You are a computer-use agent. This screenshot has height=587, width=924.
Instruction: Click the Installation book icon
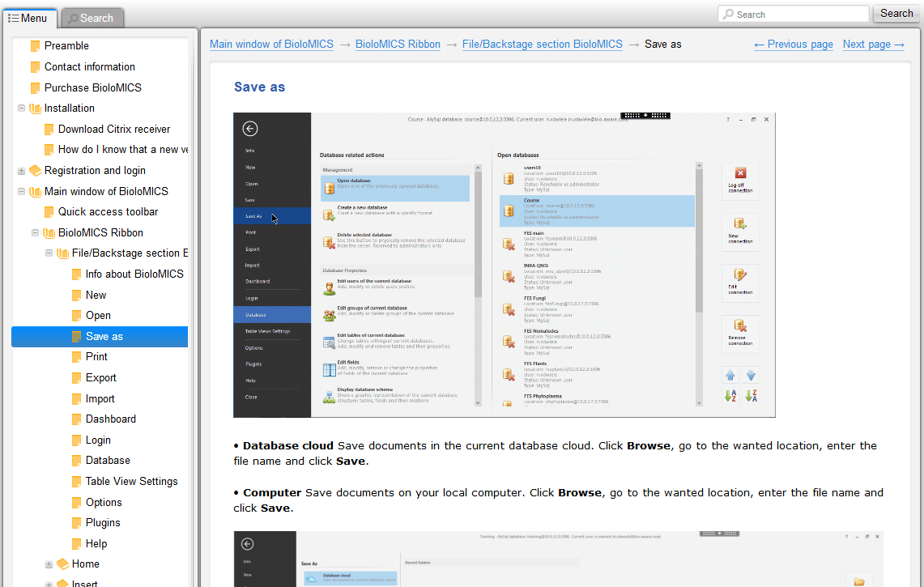click(36, 108)
